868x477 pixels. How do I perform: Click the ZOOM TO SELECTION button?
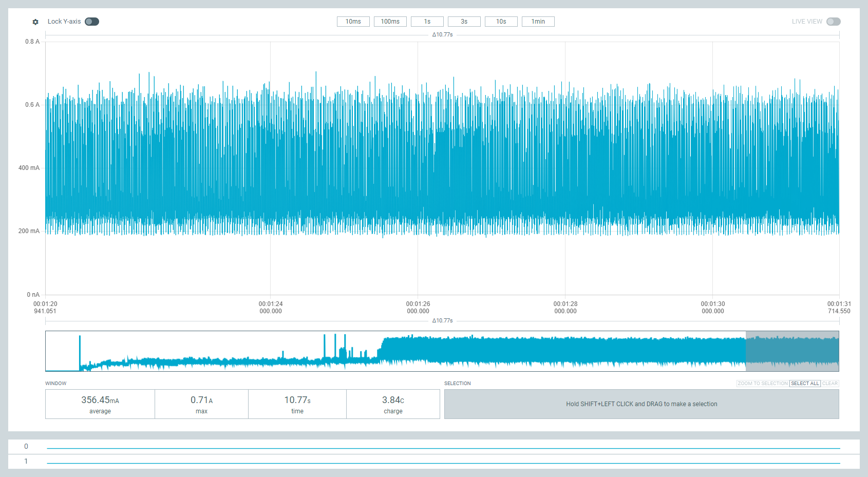point(762,384)
